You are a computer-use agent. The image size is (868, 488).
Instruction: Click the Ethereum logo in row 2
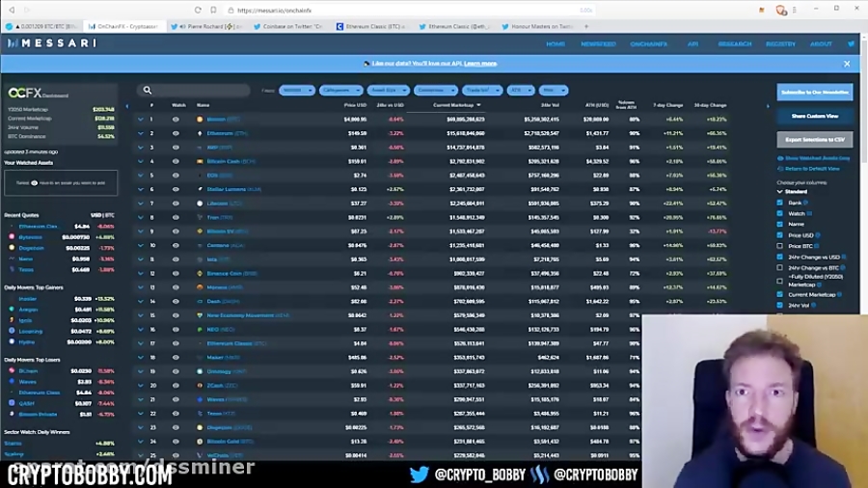[200, 133]
